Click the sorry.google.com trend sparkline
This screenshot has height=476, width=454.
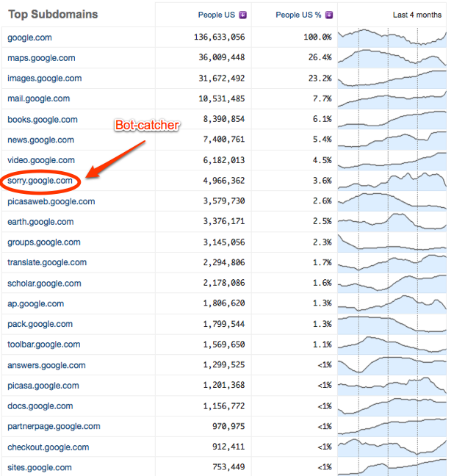pyautogui.click(x=392, y=181)
